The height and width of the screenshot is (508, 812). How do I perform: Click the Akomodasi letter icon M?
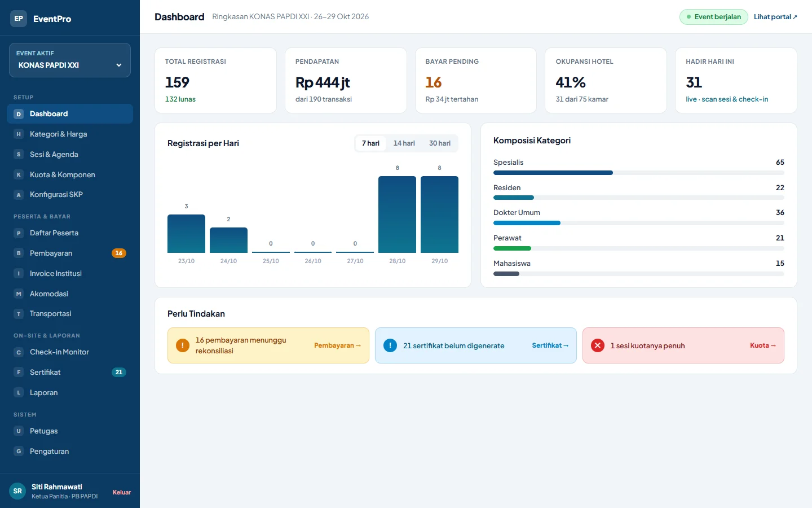(x=19, y=294)
